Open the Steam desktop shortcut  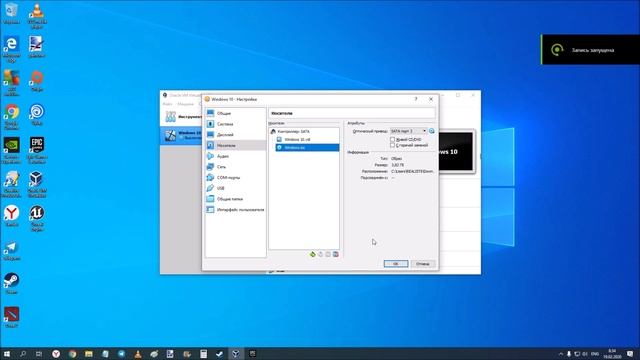click(x=11, y=284)
